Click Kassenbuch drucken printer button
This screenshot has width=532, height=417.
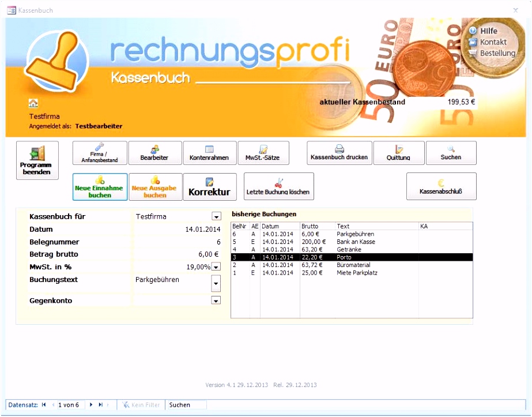click(x=339, y=153)
